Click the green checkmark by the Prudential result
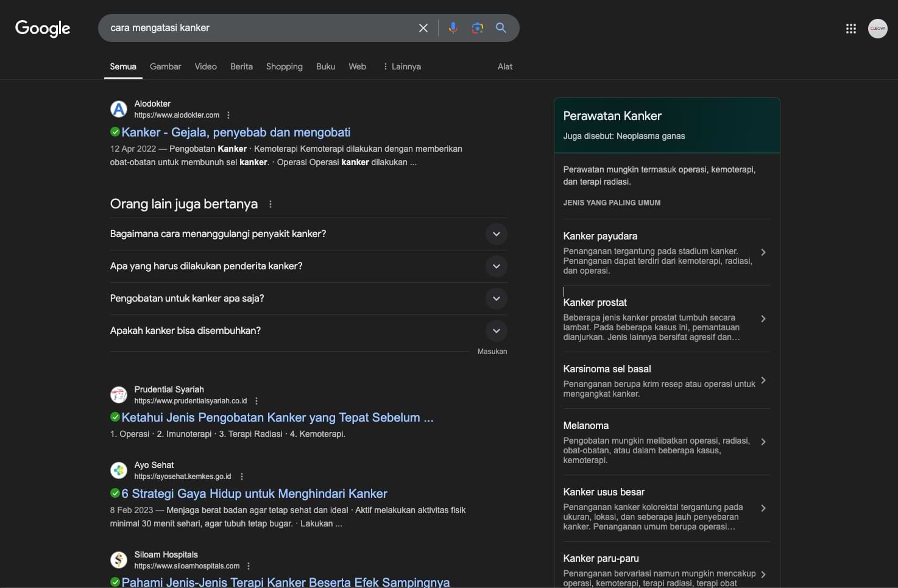 pyautogui.click(x=115, y=417)
